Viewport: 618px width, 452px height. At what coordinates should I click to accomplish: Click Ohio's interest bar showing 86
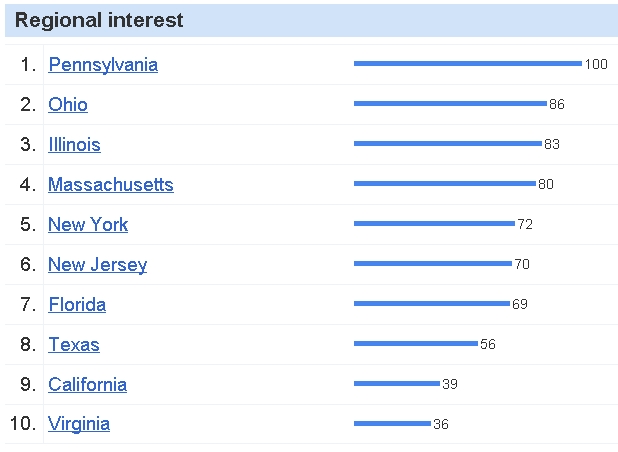click(450, 104)
